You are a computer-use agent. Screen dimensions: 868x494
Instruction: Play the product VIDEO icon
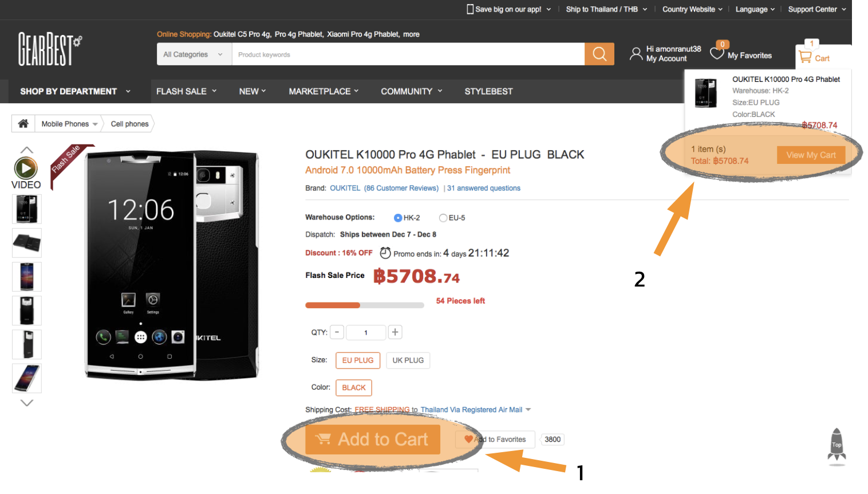tap(26, 168)
